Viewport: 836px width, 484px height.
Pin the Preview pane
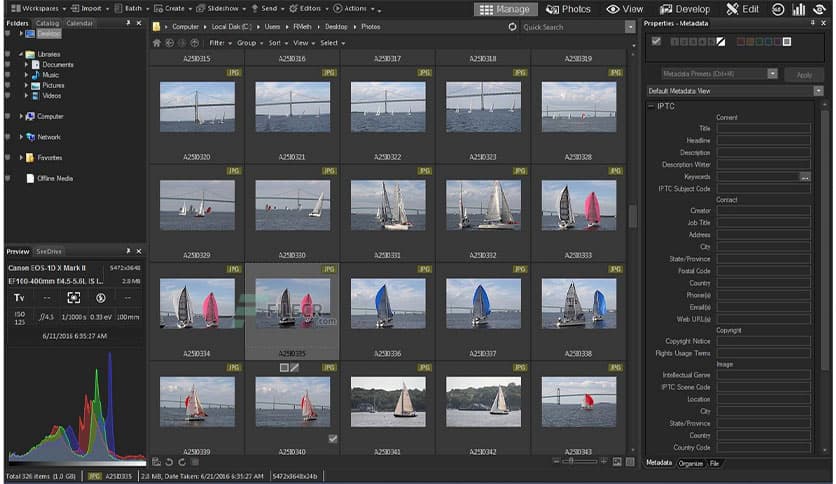pyautogui.click(x=128, y=251)
